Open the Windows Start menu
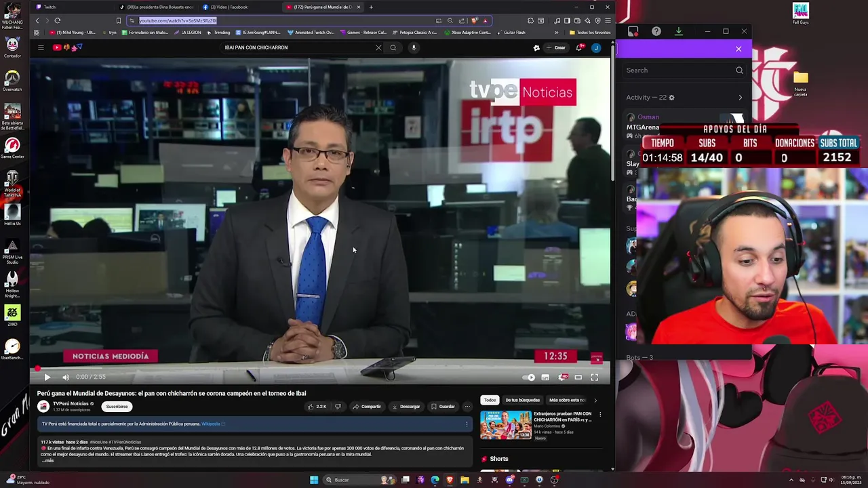 click(x=314, y=480)
